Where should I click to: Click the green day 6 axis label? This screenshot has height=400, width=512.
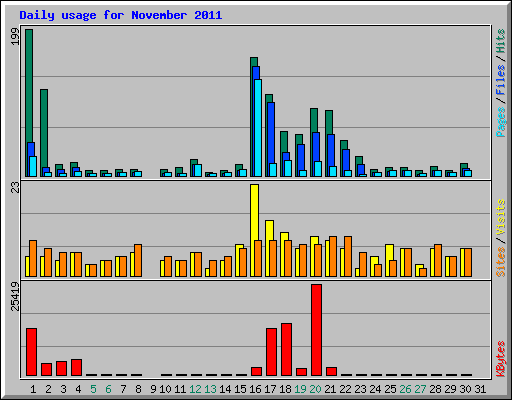pyautogui.click(x=108, y=389)
